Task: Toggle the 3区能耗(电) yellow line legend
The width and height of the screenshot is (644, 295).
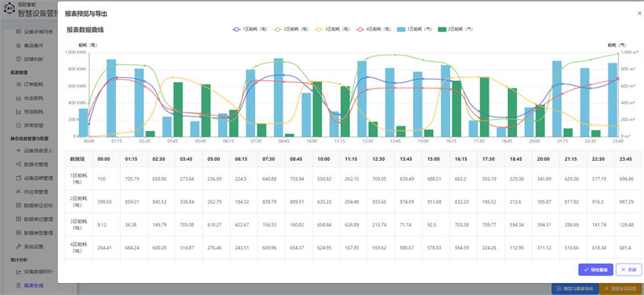Action: click(333, 29)
